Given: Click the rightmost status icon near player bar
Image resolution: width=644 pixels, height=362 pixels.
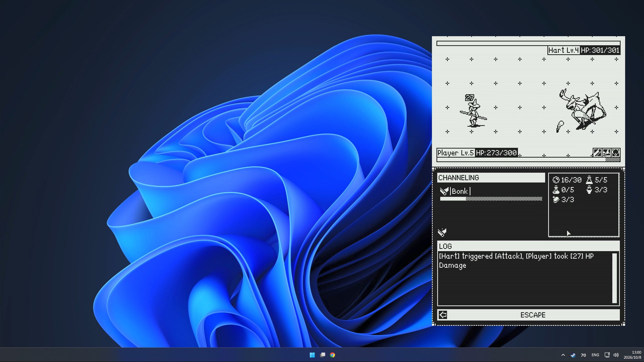Looking at the screenshot, I should 616,153.
